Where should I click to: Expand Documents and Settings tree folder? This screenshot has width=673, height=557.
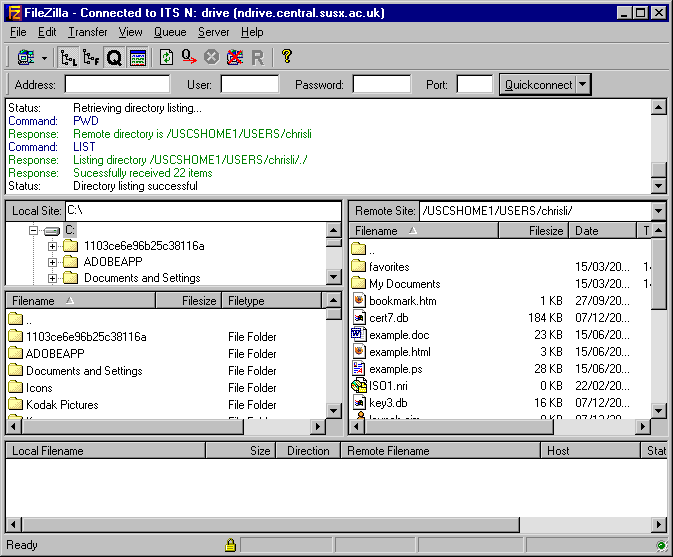(52, 278)
